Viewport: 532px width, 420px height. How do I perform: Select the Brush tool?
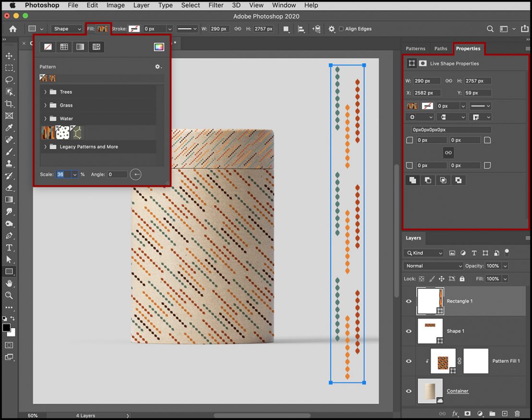click(9, 152)
